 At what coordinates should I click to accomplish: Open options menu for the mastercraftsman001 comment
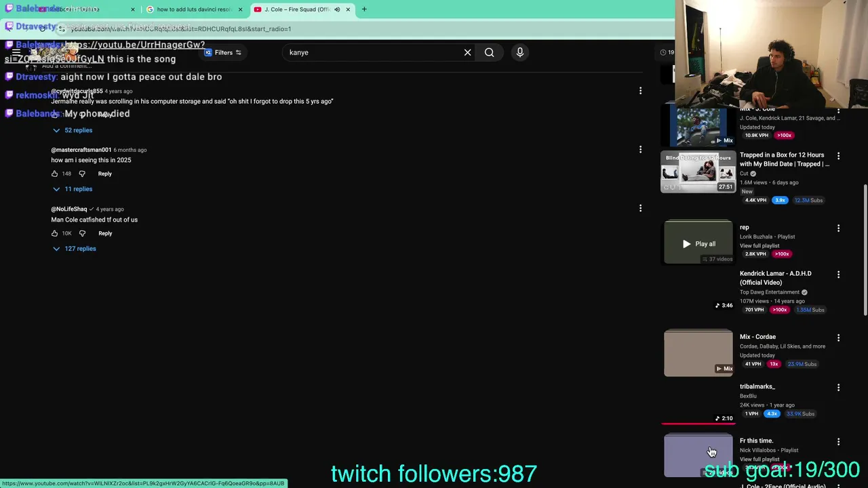click(x=640, y=149)
